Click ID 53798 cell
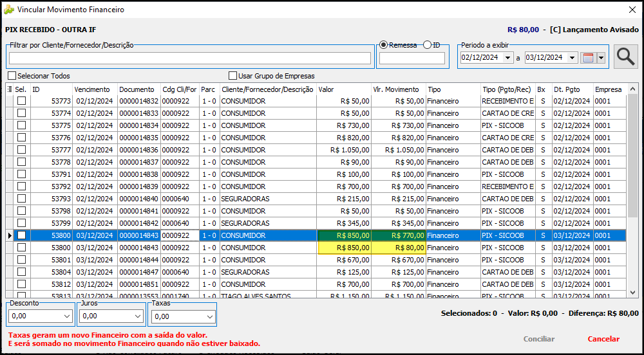 coord(52,211)
